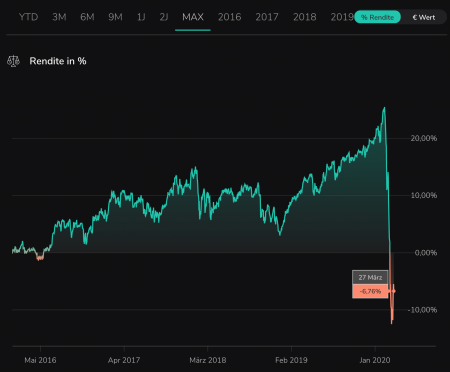Click the orange data point marker on chart
Image resolution: width=450 pixels, height=372 pixels.
[394, 291]
